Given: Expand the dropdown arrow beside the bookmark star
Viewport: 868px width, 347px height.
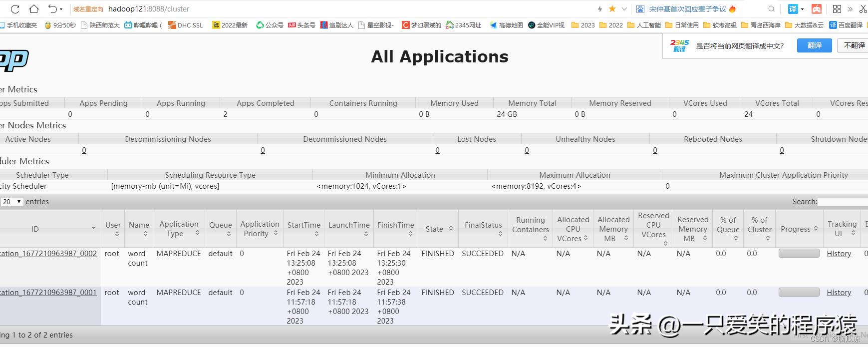Looking at the screenshot, I should [x=624, y=9].
